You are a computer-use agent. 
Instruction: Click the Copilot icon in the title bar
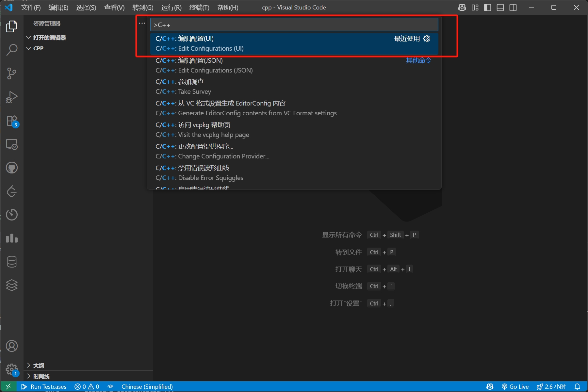tap(462, 7)
